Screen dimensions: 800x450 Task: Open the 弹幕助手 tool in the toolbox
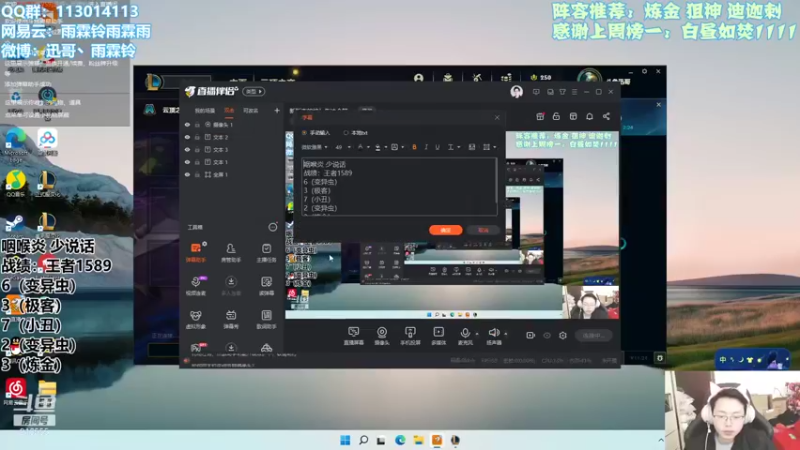(196, 253)
